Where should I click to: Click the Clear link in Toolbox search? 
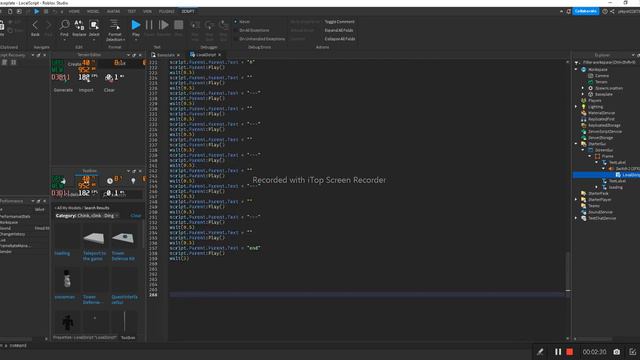136,216
